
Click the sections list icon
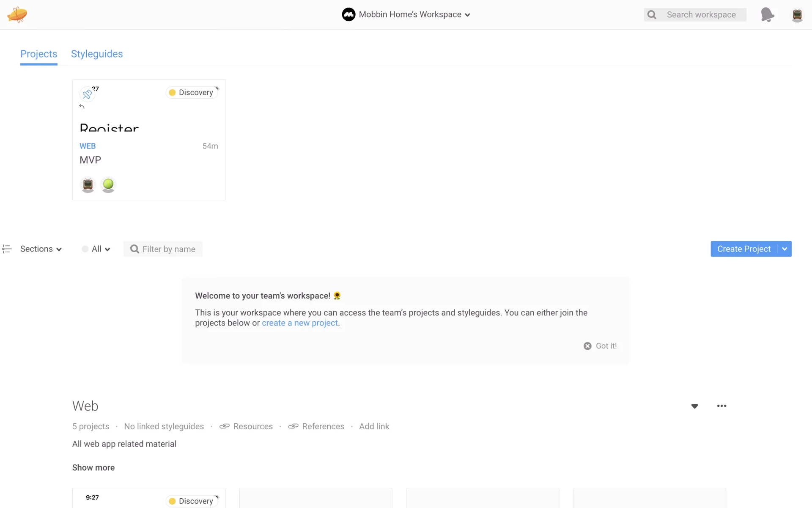point(7,249)
